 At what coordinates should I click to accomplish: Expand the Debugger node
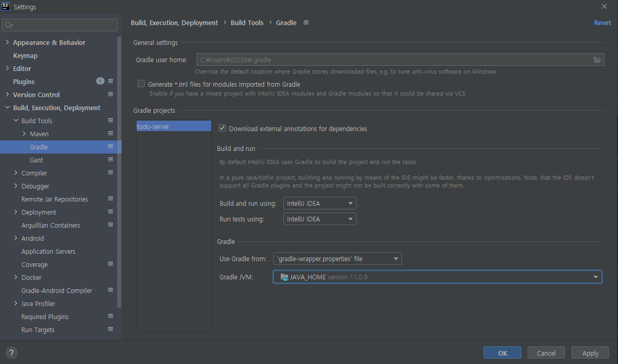[x=16, y=186]
